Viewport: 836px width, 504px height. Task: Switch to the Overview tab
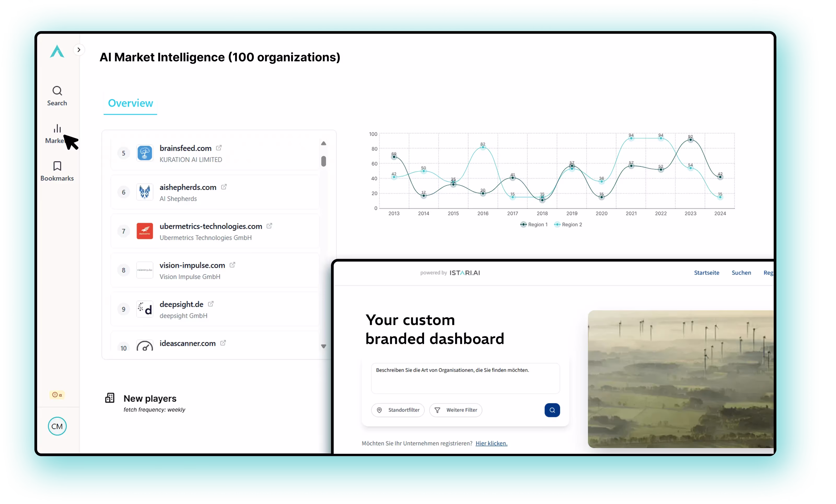click(x=130, y=103)
